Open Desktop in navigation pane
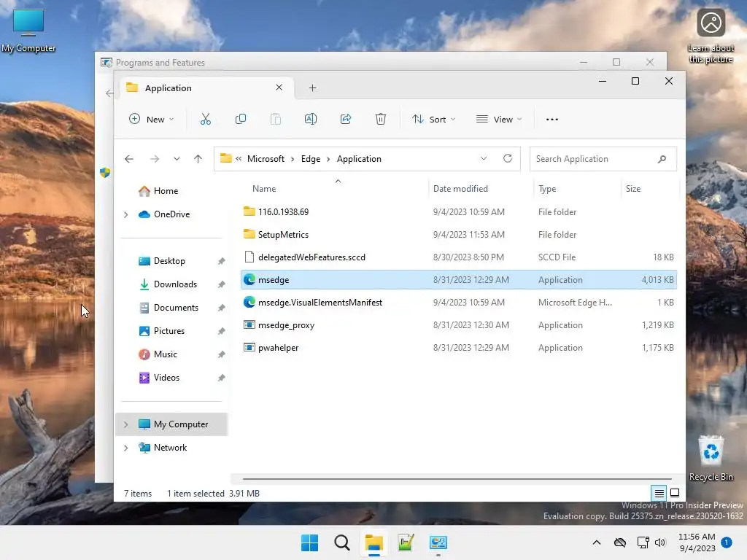Screen dimensions: 747x560 point(169,261)
